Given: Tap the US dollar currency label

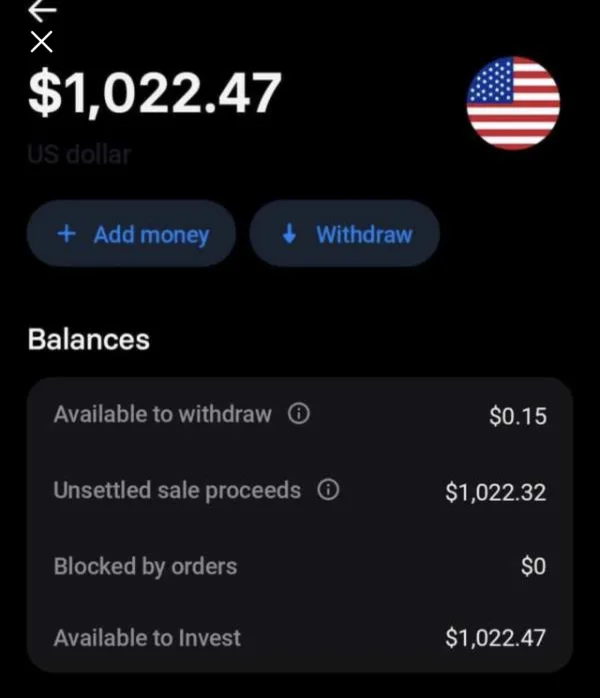Looking at the screenshot, I should [79, 155].
